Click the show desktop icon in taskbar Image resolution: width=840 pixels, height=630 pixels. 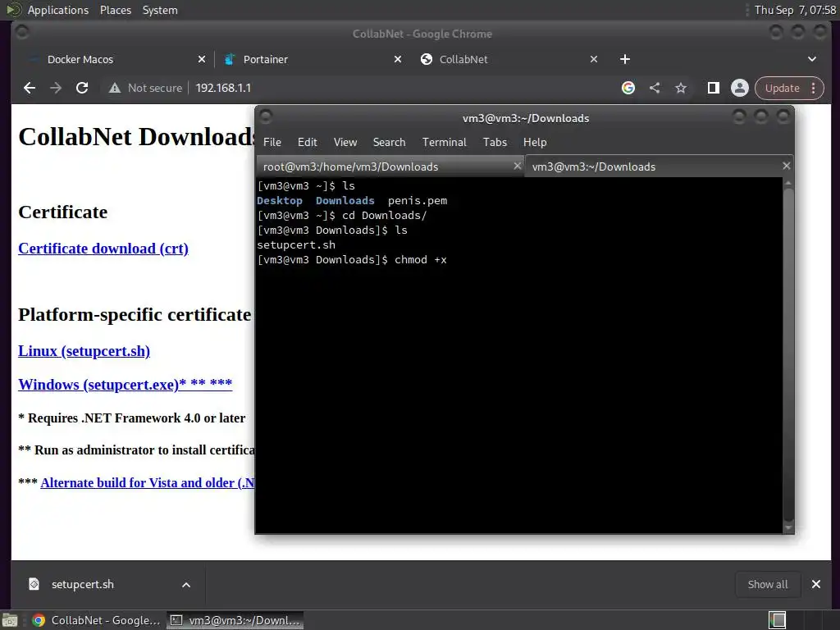coord(10,620)
